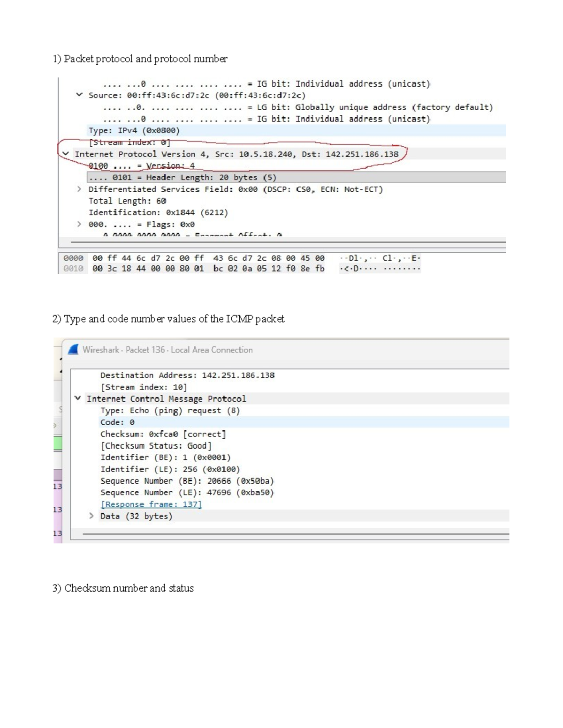Expand the Data (32 bytes) row
This screenshot has height=728, width=563.
pos(91,516)
